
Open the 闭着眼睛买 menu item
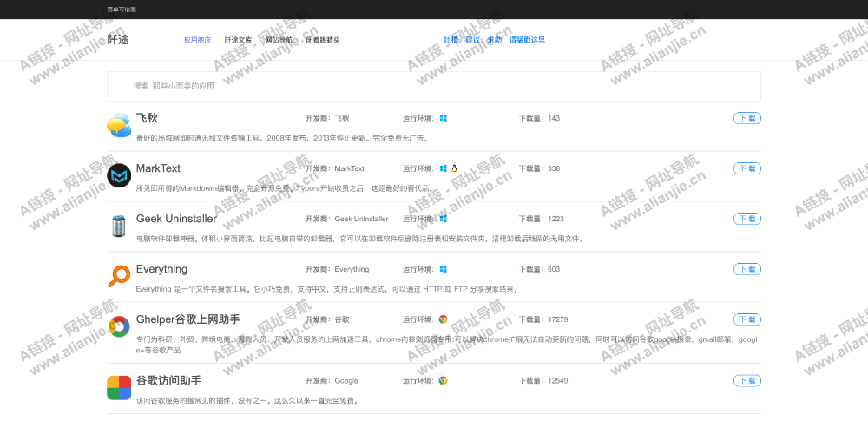coord(323,40)
